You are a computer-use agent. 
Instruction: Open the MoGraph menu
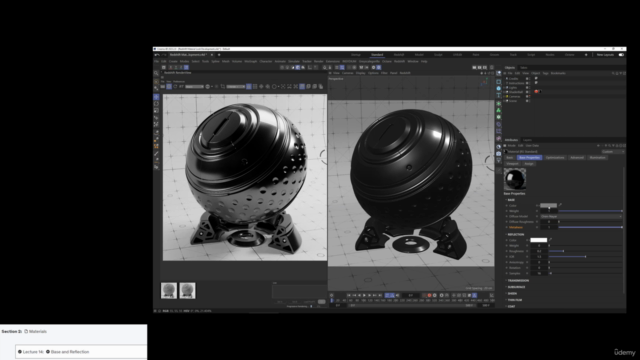250,62
